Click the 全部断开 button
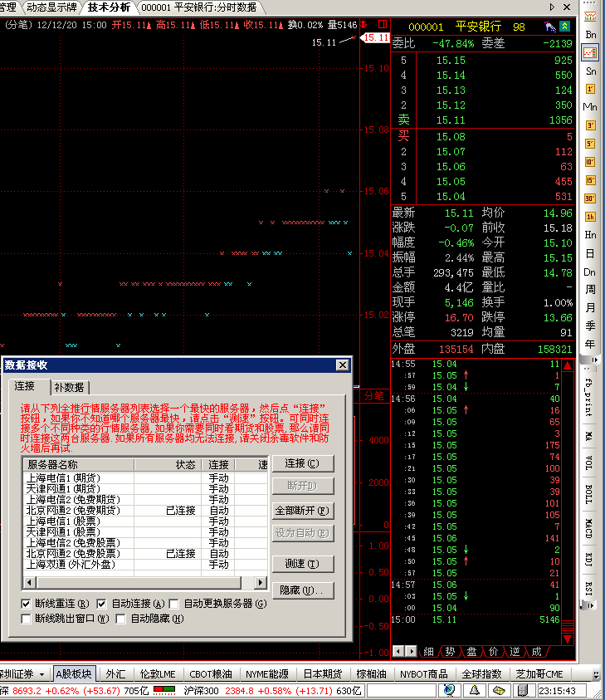The image size is (605, 700). coord(303,510)
